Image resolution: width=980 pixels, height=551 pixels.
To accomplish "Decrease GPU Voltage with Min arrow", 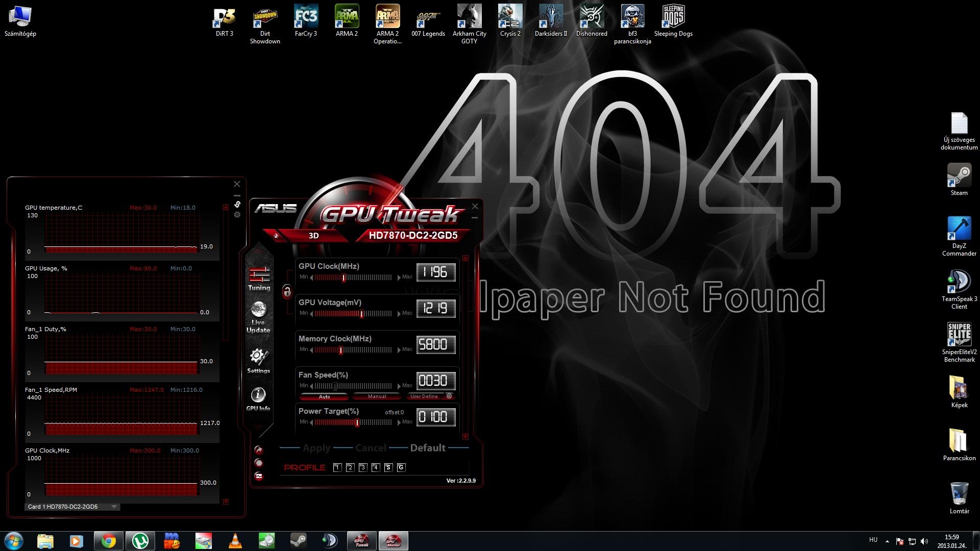I will point(311,314).
